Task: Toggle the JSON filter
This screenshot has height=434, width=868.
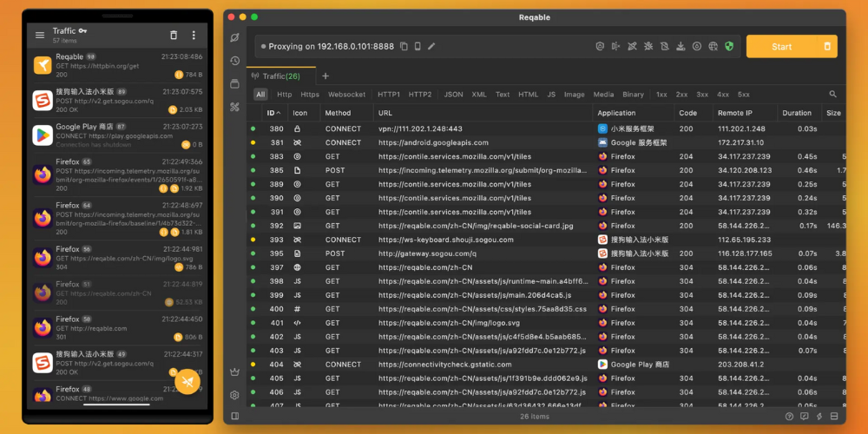Action: click(453, 95)
